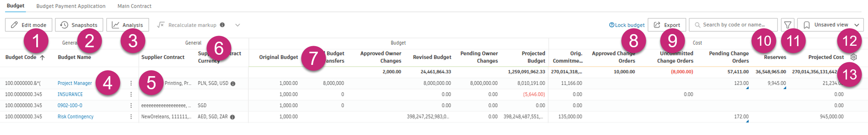868x135 pixels.
Task: Click the bookmark icon in Unsaved view
Action: point(807,25)
